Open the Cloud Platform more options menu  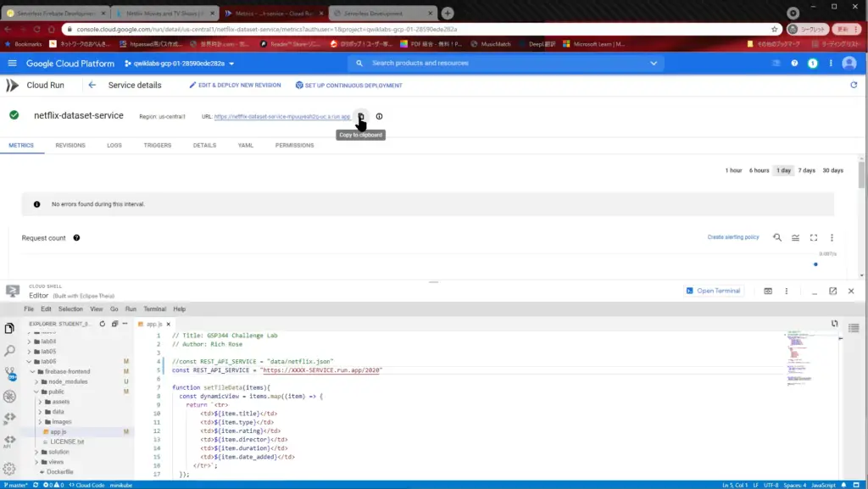click(x=831, y=63)
